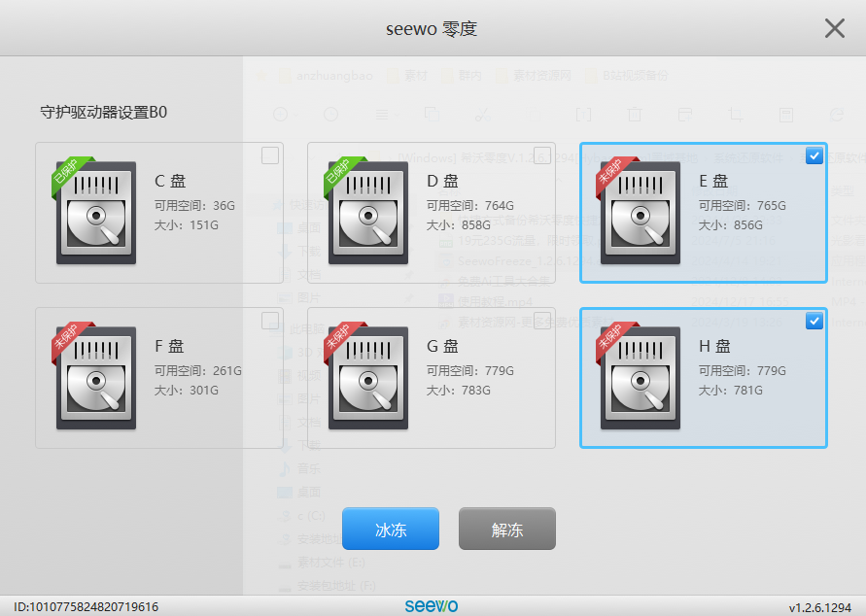Screen dimensions: 866x616
Task: Click the H 盘 drive icon
Action: pyautogui.click(x=639, y=377)
